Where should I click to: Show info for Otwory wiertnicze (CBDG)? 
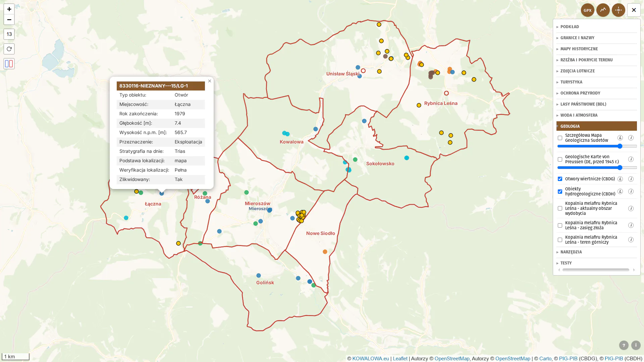pos(631,179)
